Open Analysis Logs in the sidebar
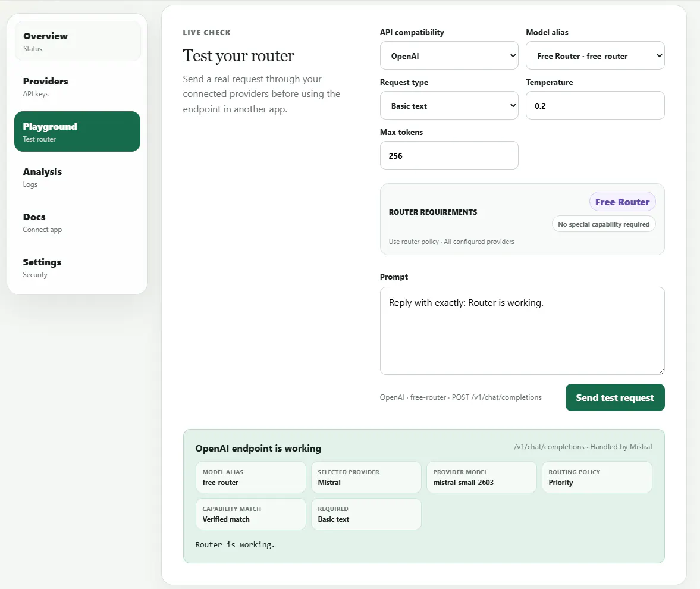Image resolution: width=700 pixels, height=589 pixels. (78, 177)
